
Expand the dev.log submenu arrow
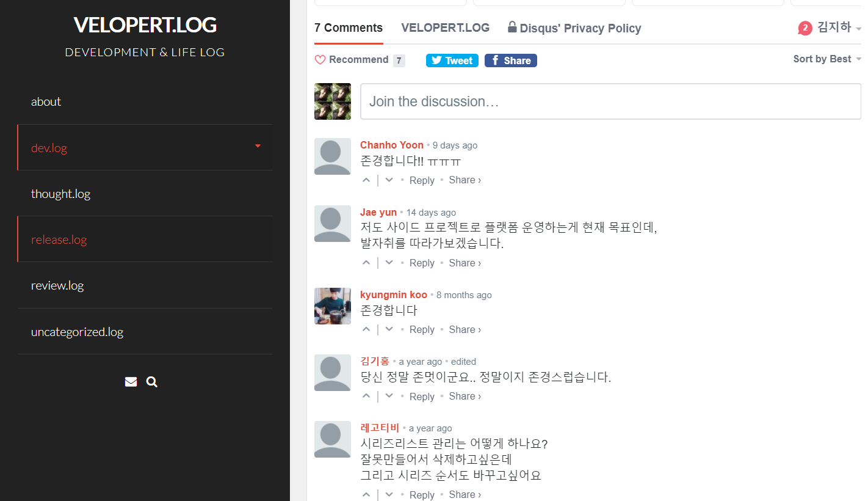pyautogui.click(x=258, y=146)
